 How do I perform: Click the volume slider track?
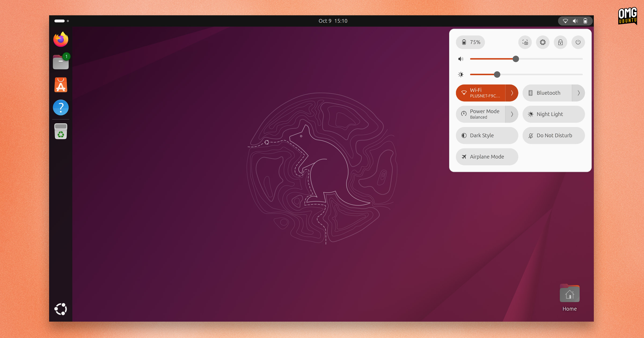pyautogui.click(x=526, y=59)
